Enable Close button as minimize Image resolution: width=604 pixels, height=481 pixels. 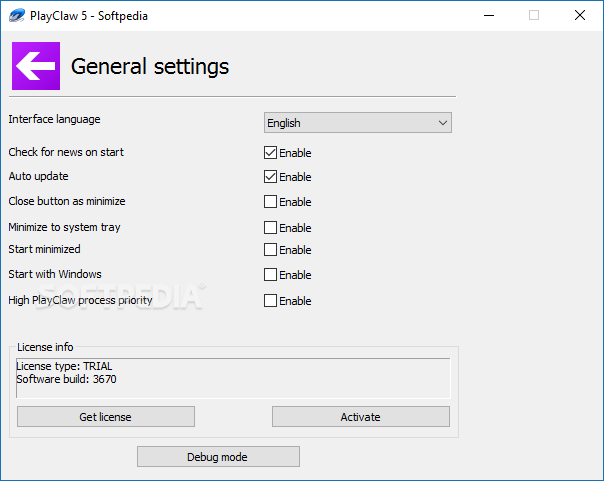(270, 201)
